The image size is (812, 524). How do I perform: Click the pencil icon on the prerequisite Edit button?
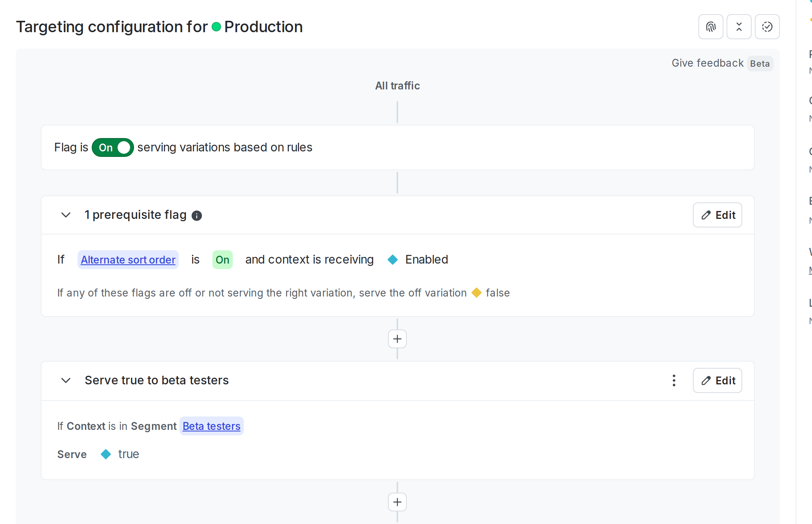click(x=706, y=215)
